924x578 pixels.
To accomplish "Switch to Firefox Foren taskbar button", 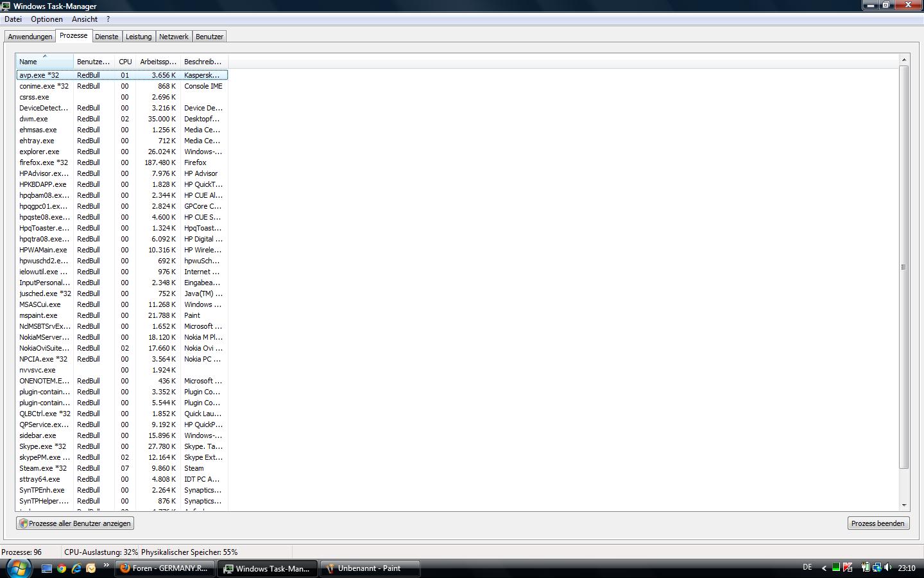I will coord(164,568).
